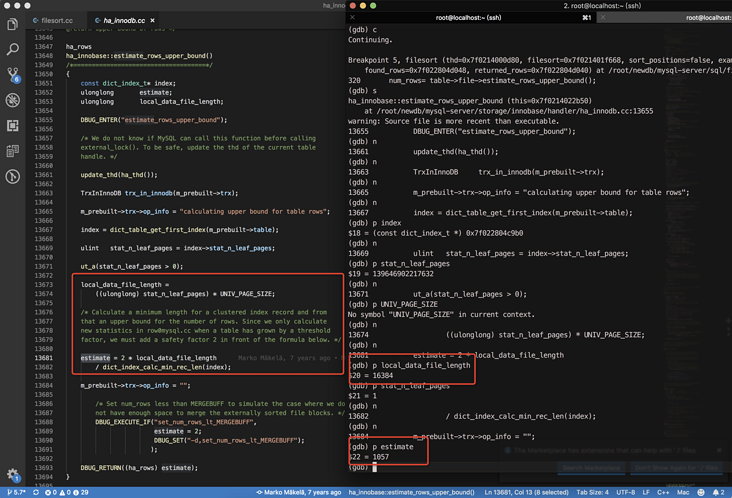Close the first terminal tab with X

[x=353, y=17]
